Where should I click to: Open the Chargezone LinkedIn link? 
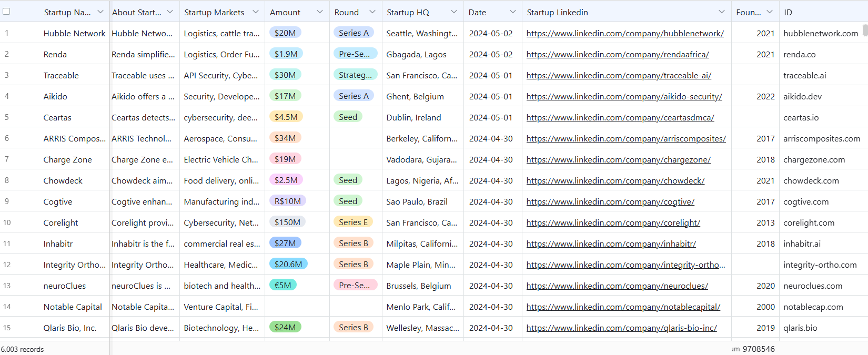point(619,159)
